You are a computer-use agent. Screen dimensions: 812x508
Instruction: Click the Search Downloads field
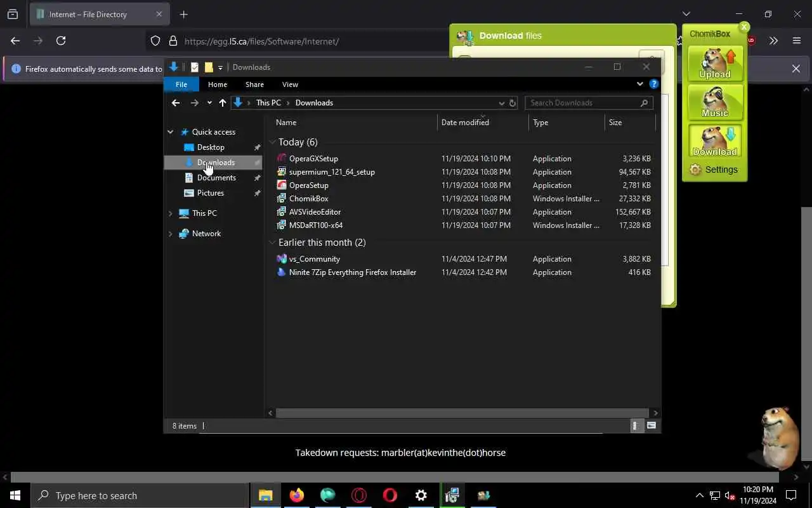point(589,103)
